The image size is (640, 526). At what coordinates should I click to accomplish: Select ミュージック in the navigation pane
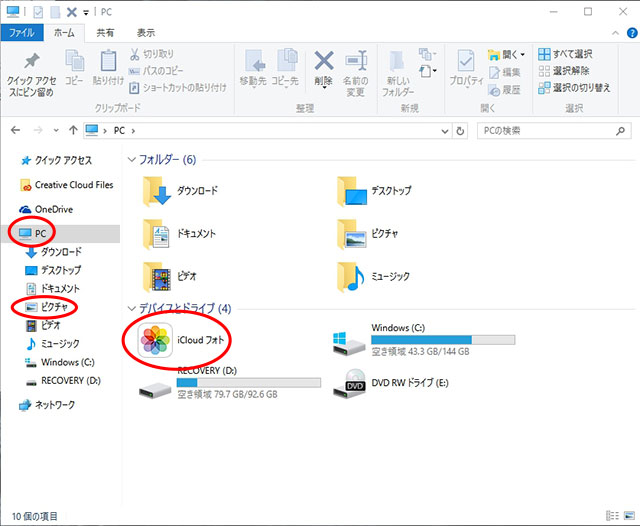53,344
